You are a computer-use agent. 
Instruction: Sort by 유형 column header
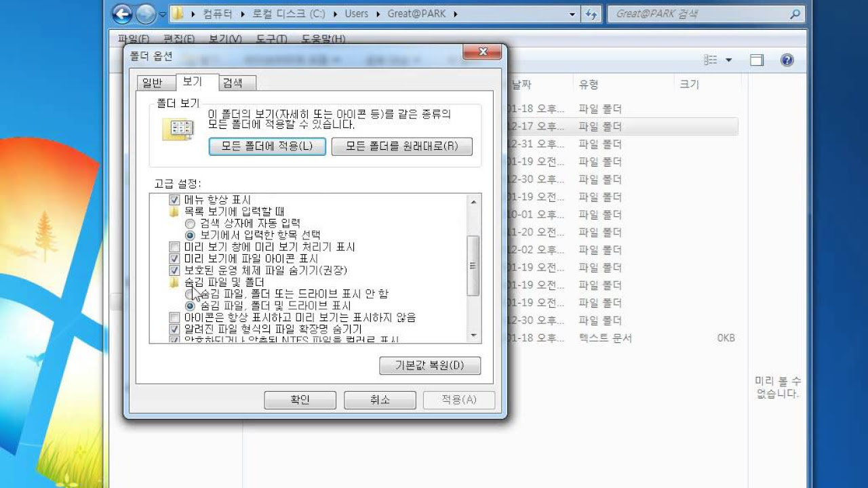[x=589, y=84]
